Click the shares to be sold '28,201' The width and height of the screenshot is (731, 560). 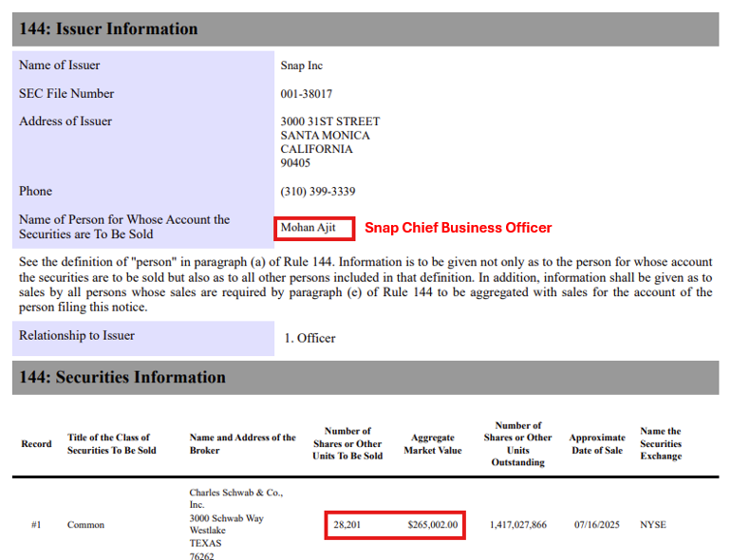pos(347,525)
